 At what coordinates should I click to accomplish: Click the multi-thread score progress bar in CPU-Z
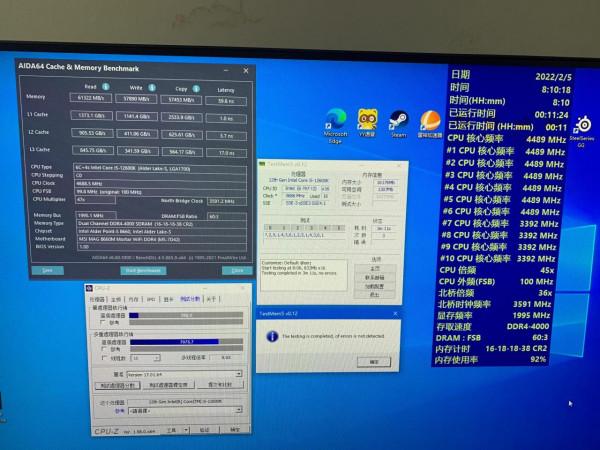point(186,342)
